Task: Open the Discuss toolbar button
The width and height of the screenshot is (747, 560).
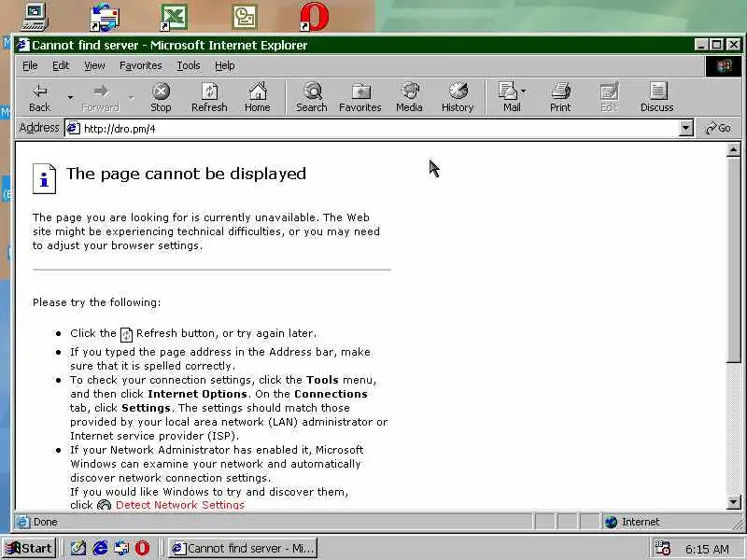Action: pyautogui.click(x=657, y=98)
